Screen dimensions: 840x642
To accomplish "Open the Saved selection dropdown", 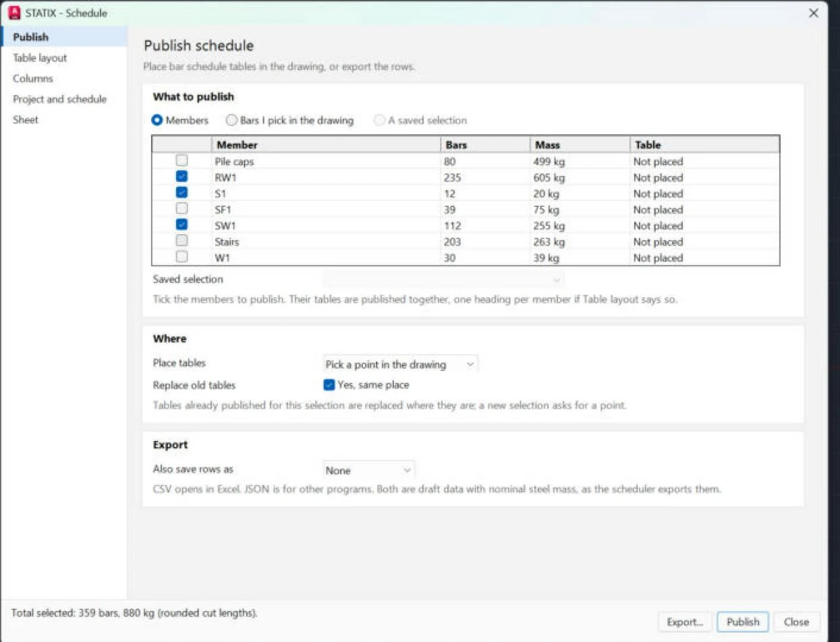I will 444,279.
